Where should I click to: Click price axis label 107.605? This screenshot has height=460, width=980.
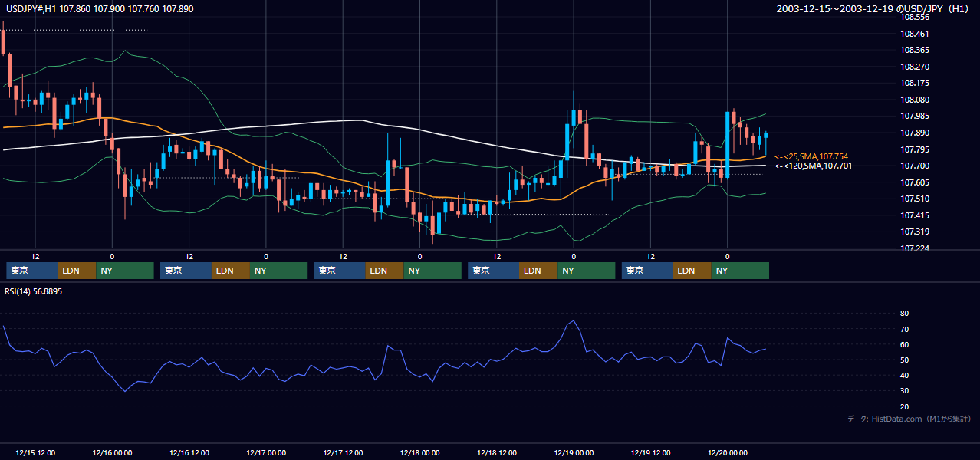(x=915, y=182)
